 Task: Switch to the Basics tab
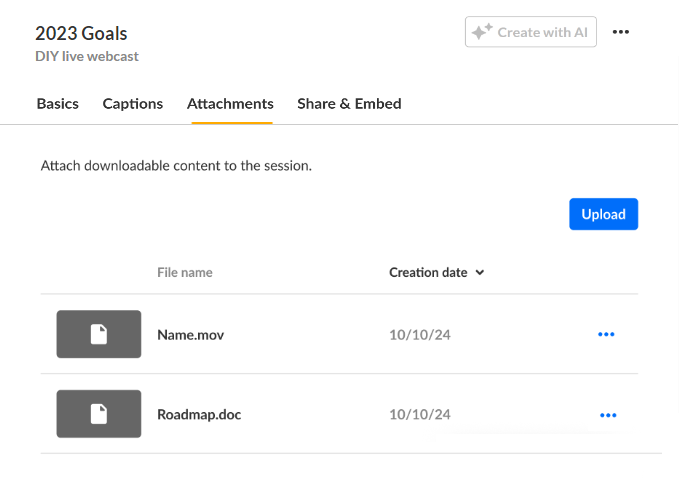pyautogui.click(x=57, y=104)
